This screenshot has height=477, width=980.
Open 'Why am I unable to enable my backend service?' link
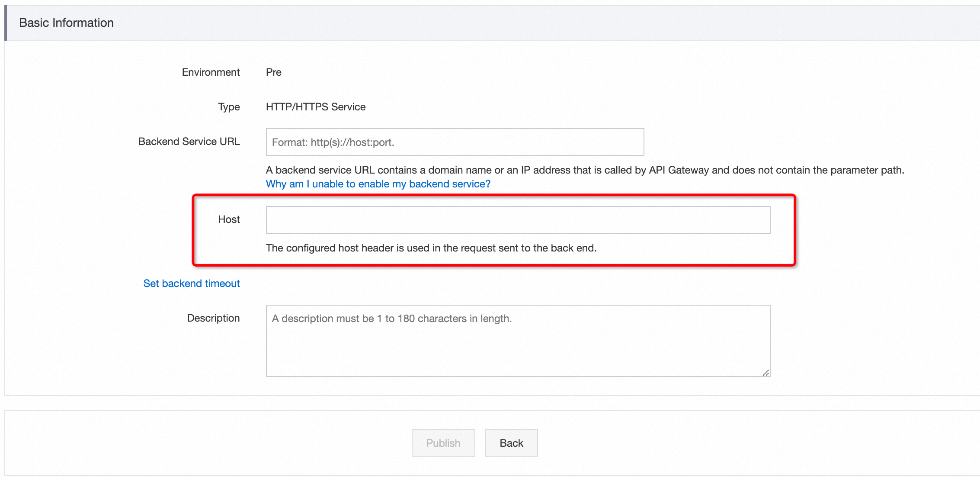point(378,184)
